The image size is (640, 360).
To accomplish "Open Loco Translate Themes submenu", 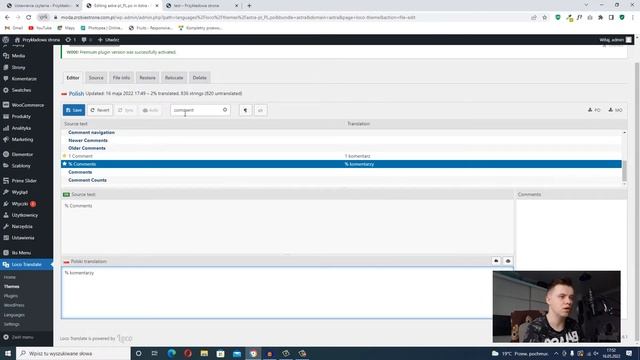I will [x=11, y=287].
